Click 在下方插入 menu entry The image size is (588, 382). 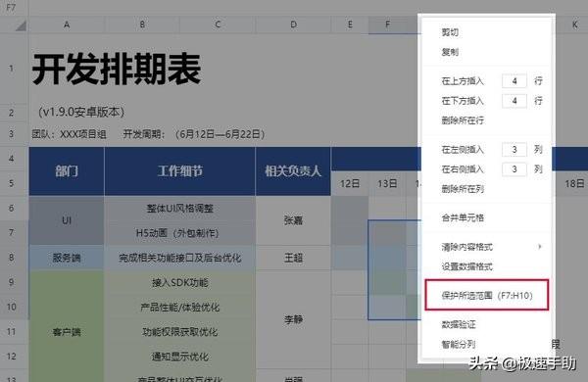tap(463, 101)
